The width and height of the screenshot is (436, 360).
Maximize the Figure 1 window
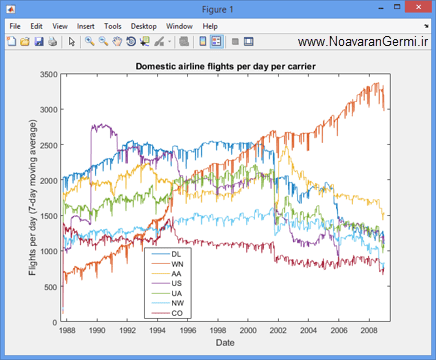click(397, 7)
